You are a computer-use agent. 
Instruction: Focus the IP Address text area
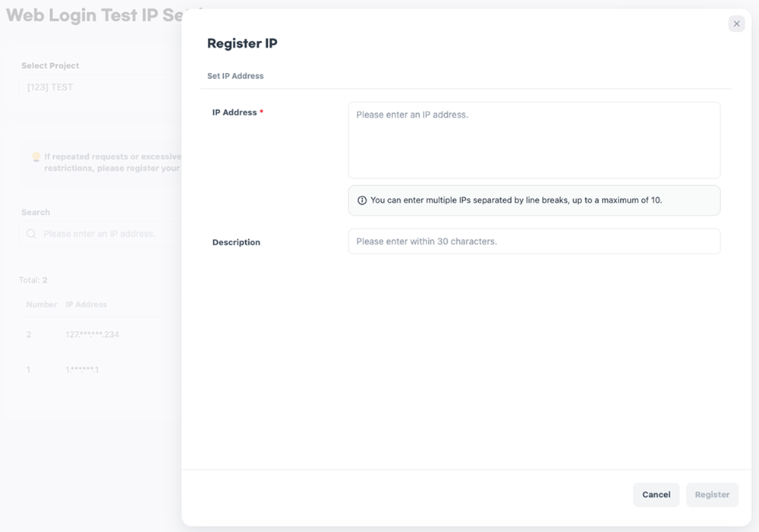[x=534, y=140]
